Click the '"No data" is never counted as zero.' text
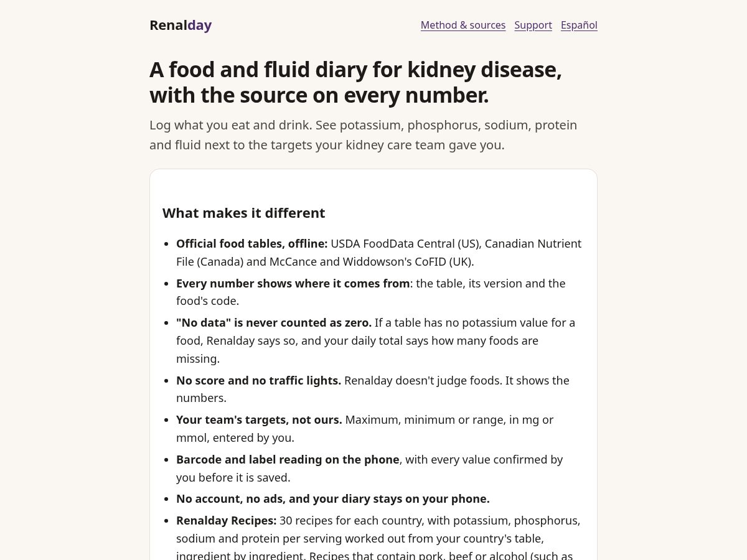 pyautogui.click(x=274, y=323)
